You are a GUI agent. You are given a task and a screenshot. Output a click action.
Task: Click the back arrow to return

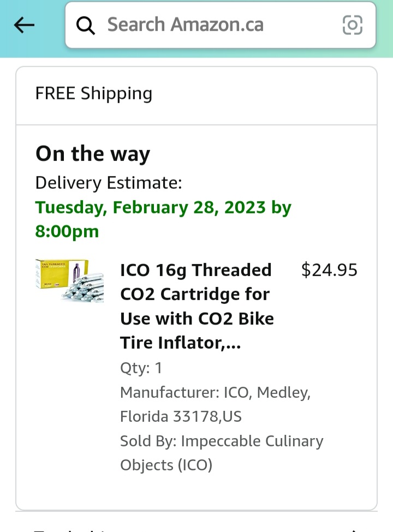pyautogui.click(x=24, y=25)
